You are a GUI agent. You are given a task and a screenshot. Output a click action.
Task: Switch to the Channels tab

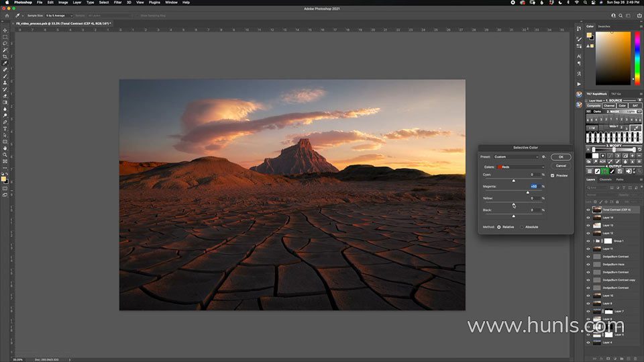(605, 179)
